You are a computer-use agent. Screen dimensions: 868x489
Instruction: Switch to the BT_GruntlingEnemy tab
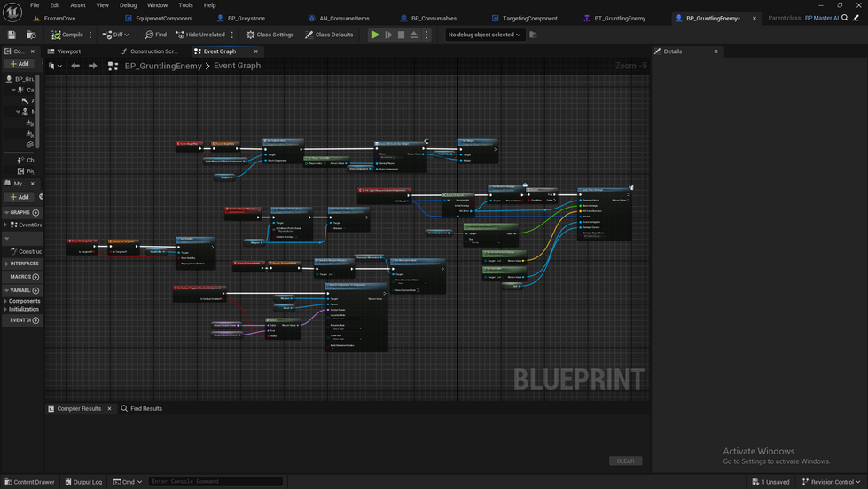pyautogui.click(x=614, y=19)
